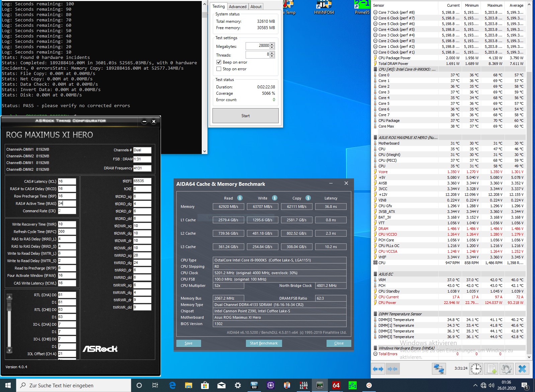The image size is (535, 392).
Task: Click info icon next to Copy column
Action: (308, 198)
